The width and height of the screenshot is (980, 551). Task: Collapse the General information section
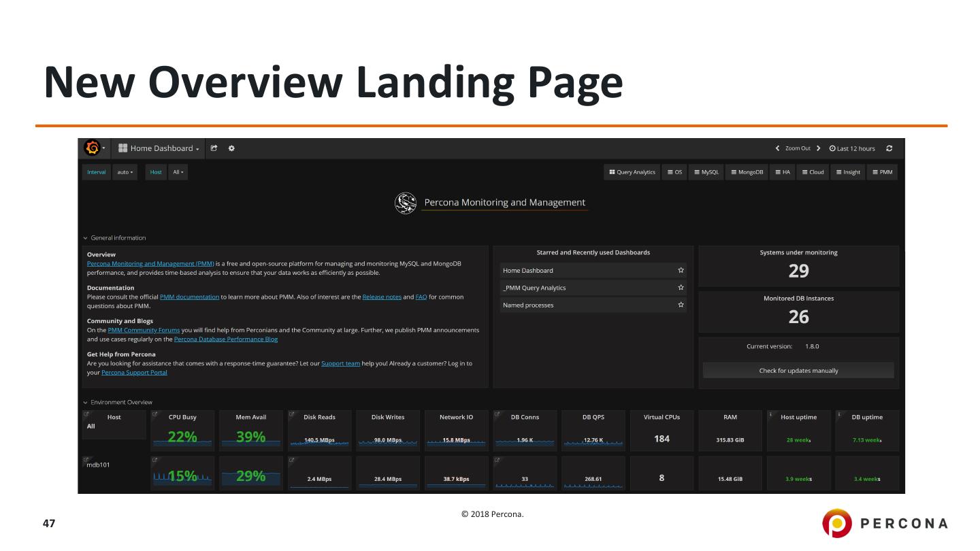tap(114, 238)
